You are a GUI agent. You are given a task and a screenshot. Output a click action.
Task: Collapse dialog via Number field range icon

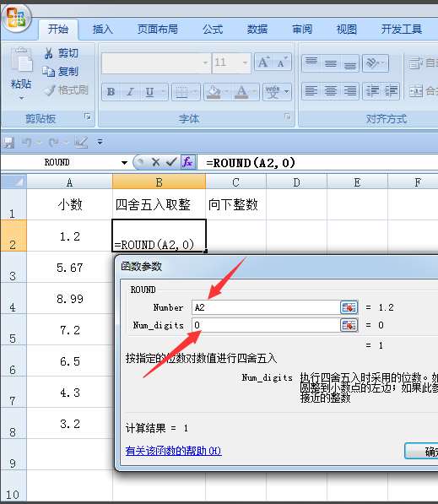point(349,307)
